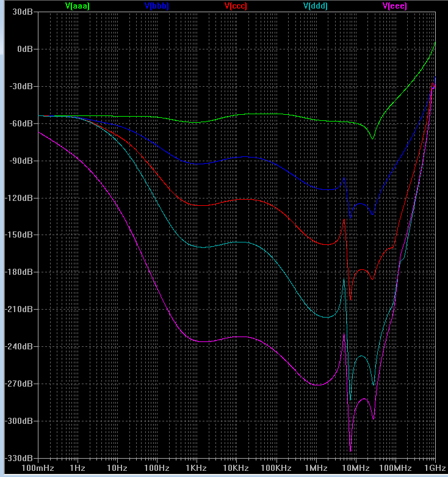Click the 10MHz frequency axis label
Image resolution: width=448 pixels, height=477 pixels.
tap(356, 468)
